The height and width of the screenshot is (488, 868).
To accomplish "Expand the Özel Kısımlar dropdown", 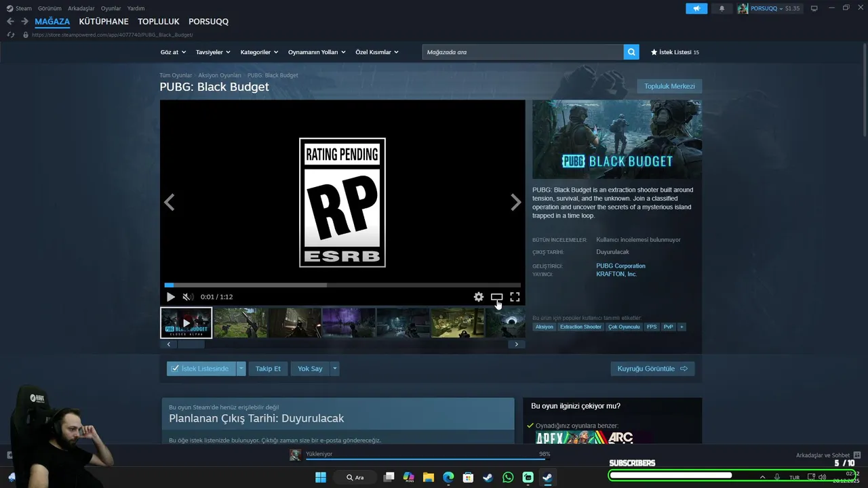I will pos(377,52).
